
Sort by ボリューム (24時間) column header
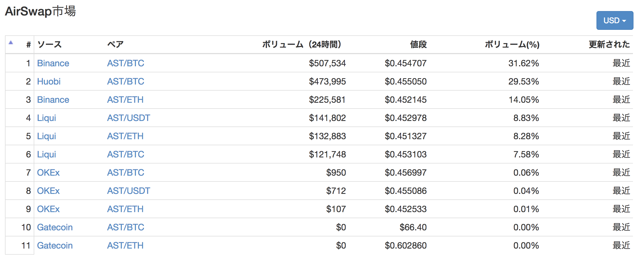pos(302,44)
